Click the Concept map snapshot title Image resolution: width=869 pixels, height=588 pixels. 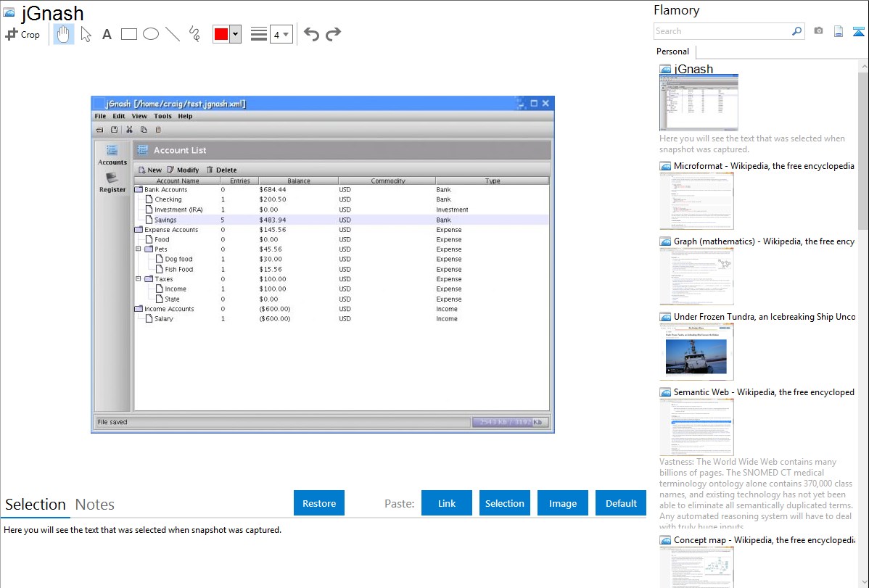[765, 539]
